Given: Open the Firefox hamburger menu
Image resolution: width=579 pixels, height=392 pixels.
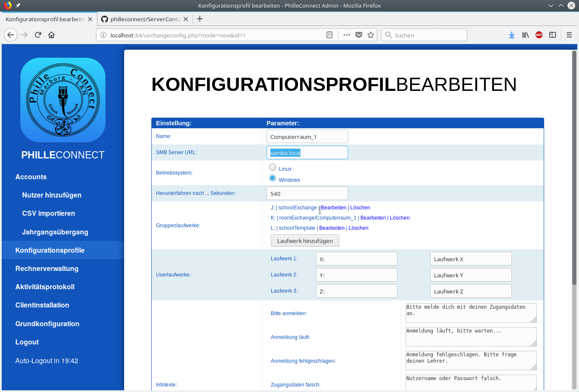Looking at the screenshot, I should click(x=569, y=35).
